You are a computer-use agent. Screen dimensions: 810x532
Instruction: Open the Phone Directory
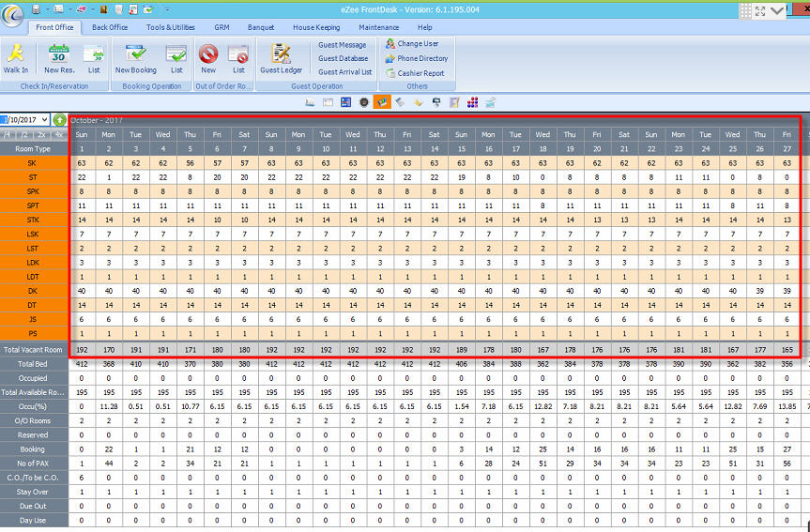417,58
